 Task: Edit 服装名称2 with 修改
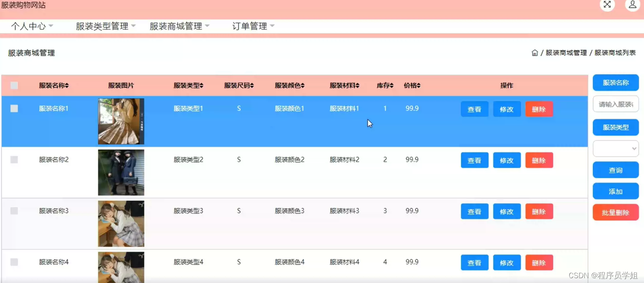(507, 160)
